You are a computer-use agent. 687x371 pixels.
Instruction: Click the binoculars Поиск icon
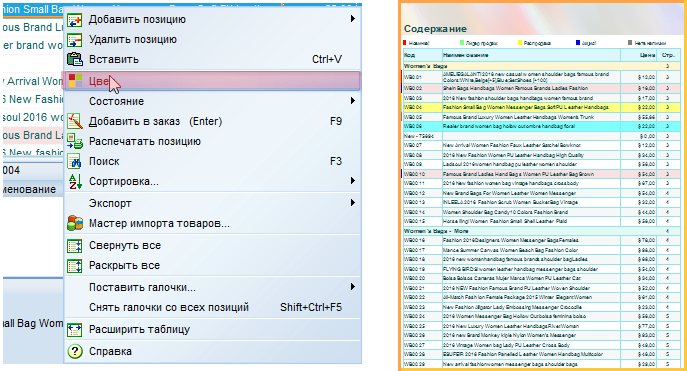pos(75,162)
